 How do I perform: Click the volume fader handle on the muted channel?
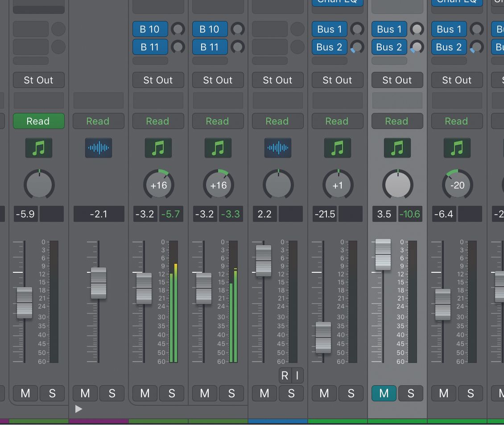coord(383,254)
